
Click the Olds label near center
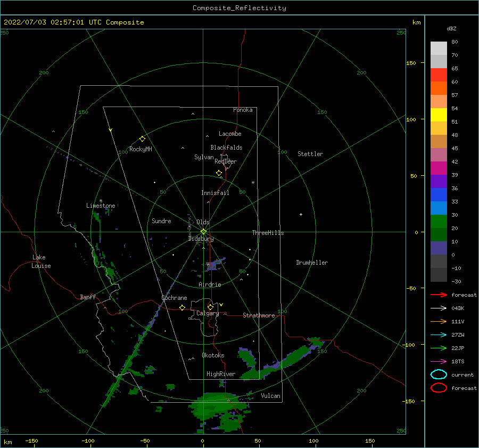[203, 222]
